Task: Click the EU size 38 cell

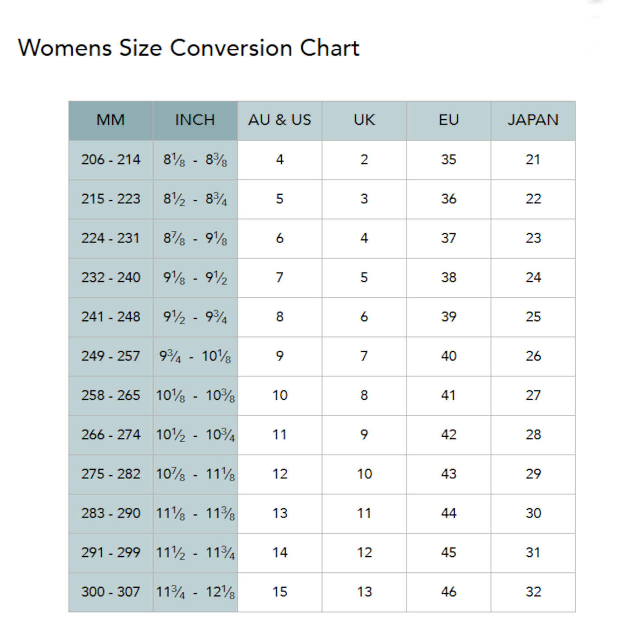Action: pos(448,278)
